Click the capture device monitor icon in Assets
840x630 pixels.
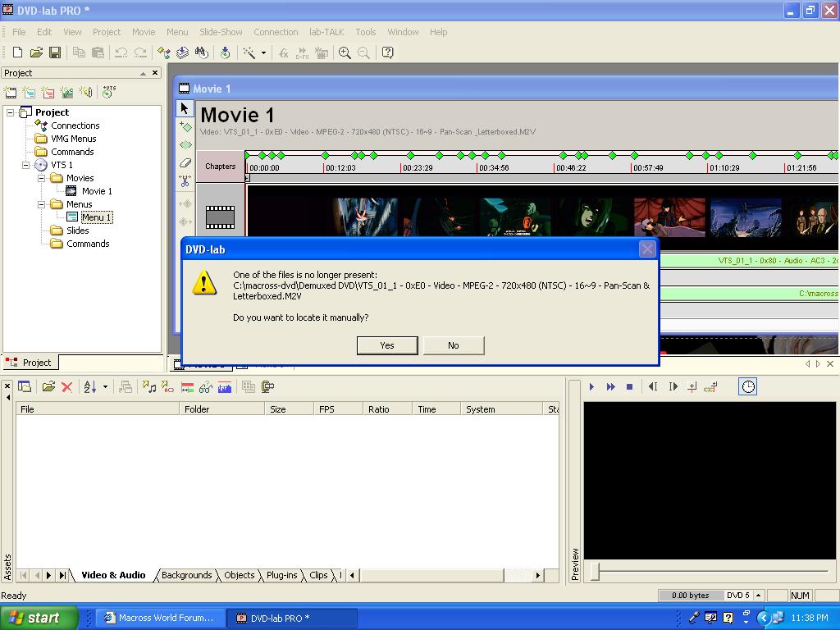pos(267,387)
